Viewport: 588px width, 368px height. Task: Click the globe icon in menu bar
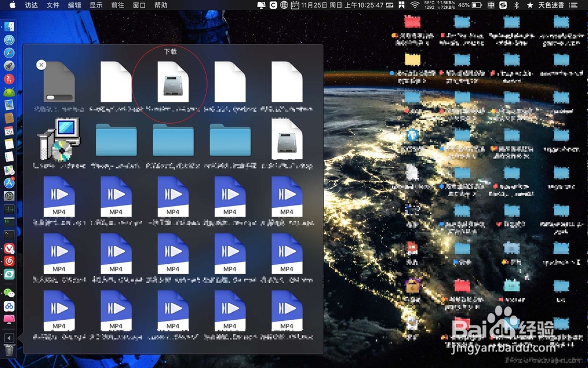[284, 5]
